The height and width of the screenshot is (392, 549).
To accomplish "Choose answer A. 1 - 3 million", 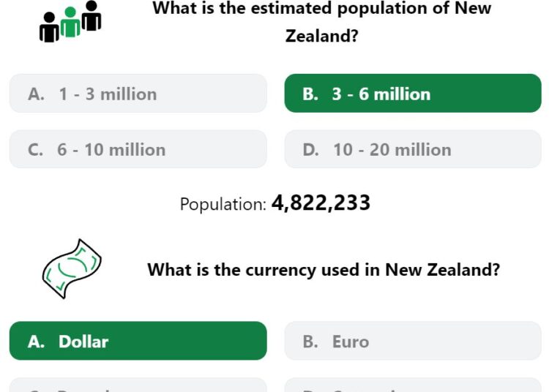I will 138,94.
